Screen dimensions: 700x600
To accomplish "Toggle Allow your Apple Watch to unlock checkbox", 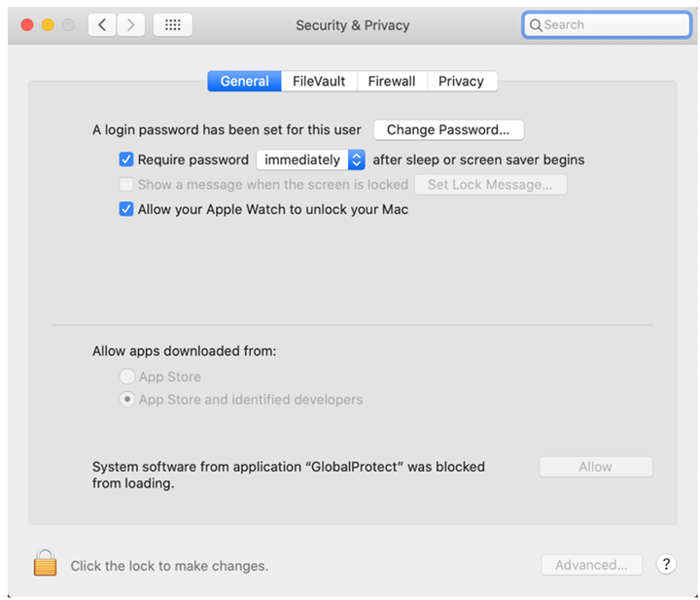I will tap(126, 209).
